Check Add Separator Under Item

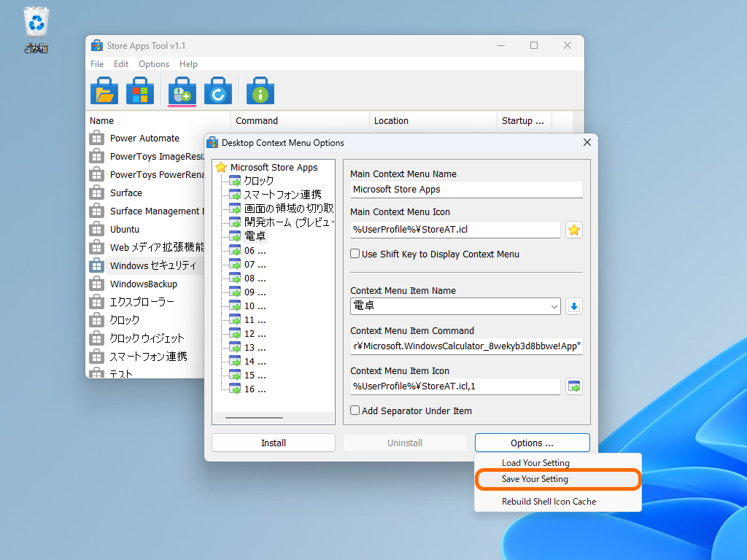(x=355, y=411)
